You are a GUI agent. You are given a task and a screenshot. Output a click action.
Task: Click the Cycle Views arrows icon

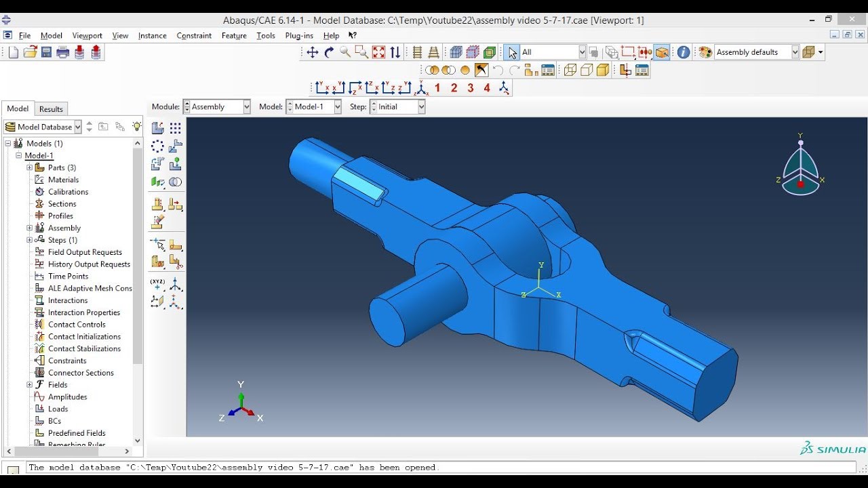pyautogui.click(x=395, y=52)
